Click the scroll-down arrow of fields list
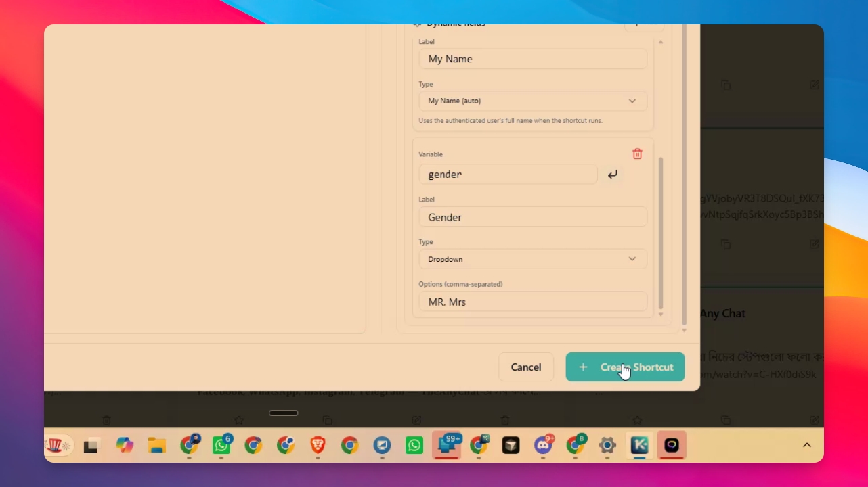 coord(661,315)
